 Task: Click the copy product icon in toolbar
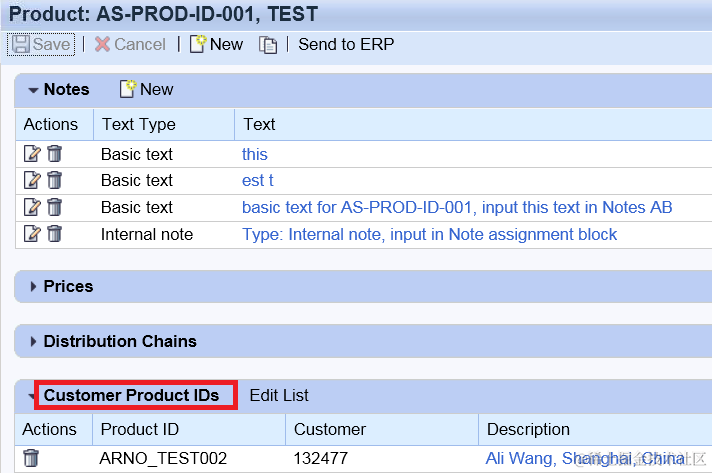pyautogui.click(x=268, y=45)
